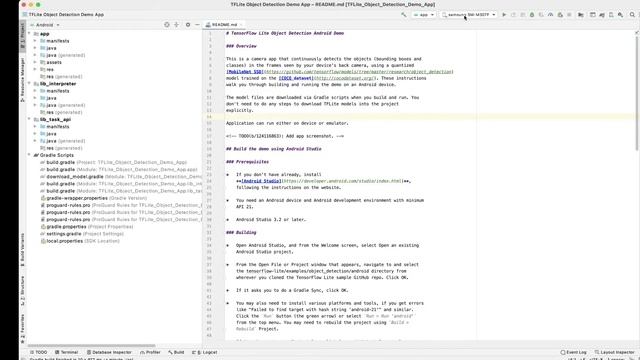Open the app run configuration dropdown
Viewport: 640px width, 360px height.
coord(424,15)
